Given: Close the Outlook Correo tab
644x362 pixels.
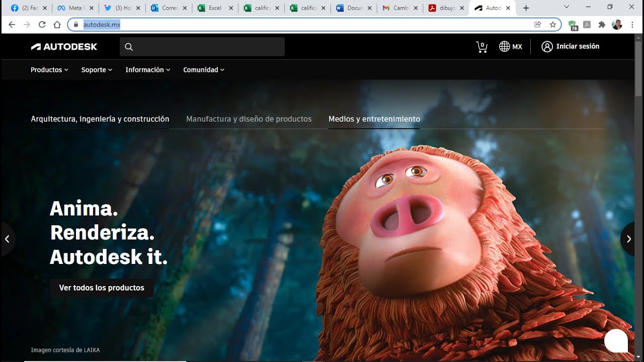Looking at the screenshot, I should (x=184, y=8).
